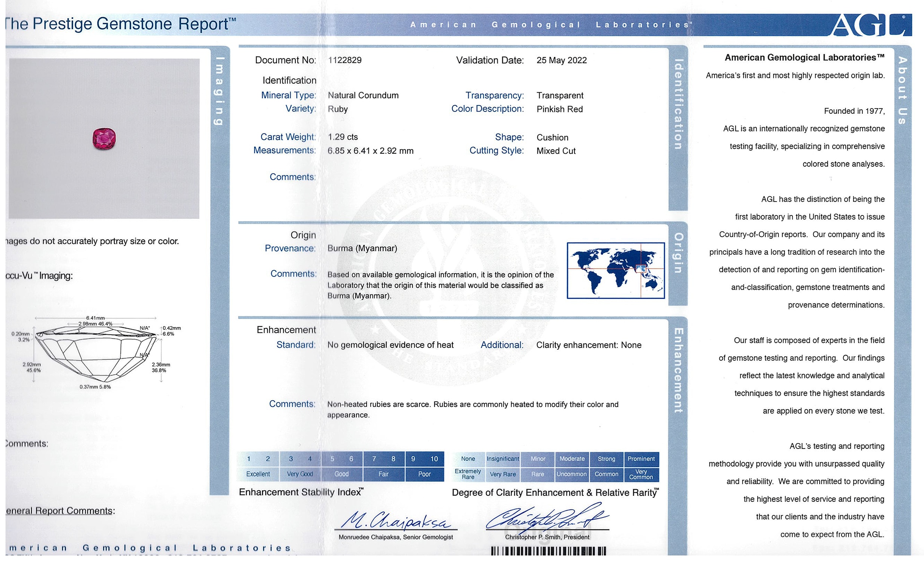Select the Identification vertical tab
924x561 pixels.
[678, 104]
